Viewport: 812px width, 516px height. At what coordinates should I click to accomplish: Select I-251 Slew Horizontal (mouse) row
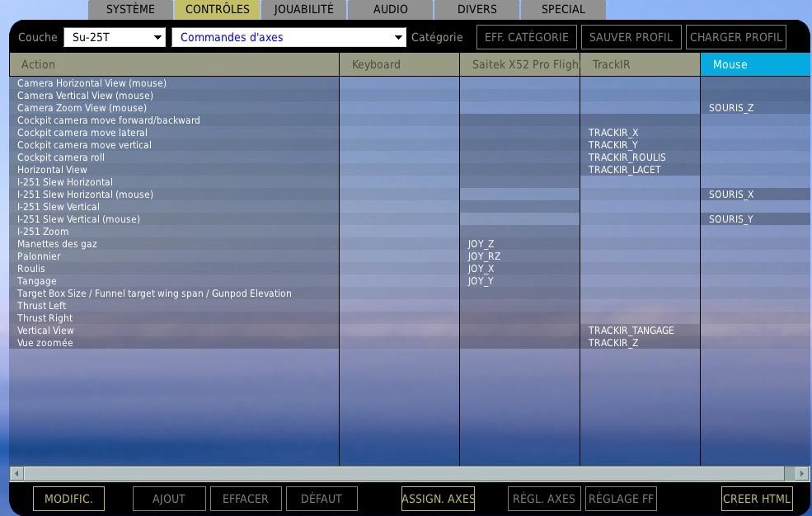tap(174, 195)
